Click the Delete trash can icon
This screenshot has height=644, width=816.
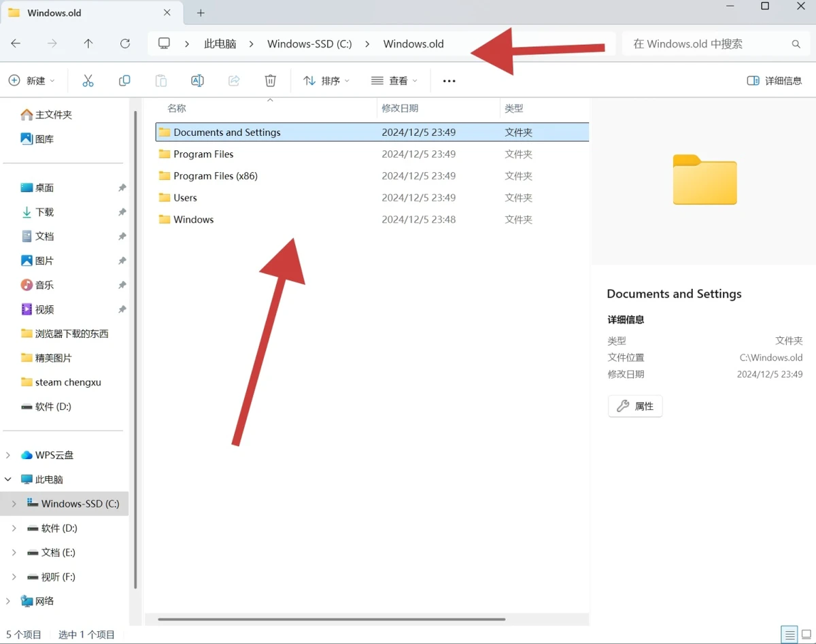(x=270, y=81)
